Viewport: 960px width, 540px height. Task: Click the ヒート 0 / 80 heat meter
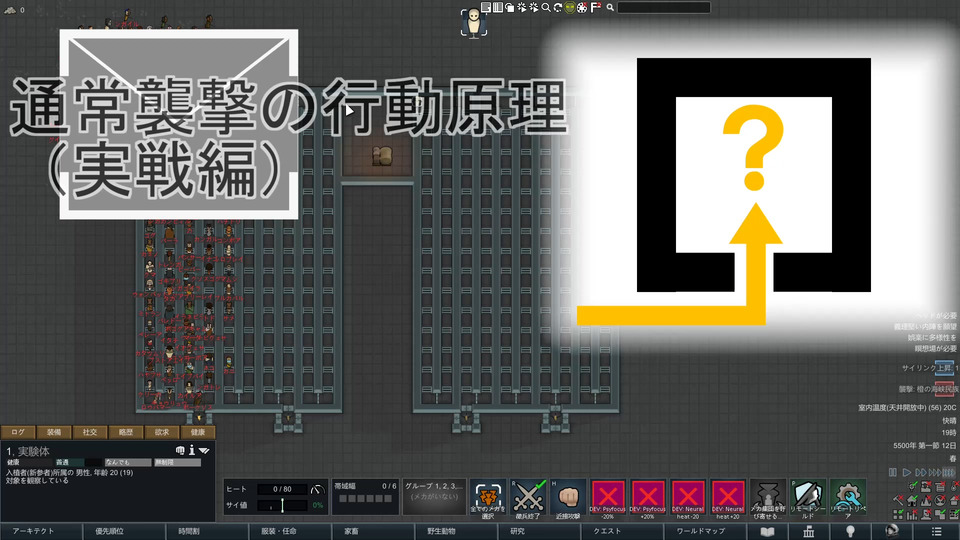282,489
